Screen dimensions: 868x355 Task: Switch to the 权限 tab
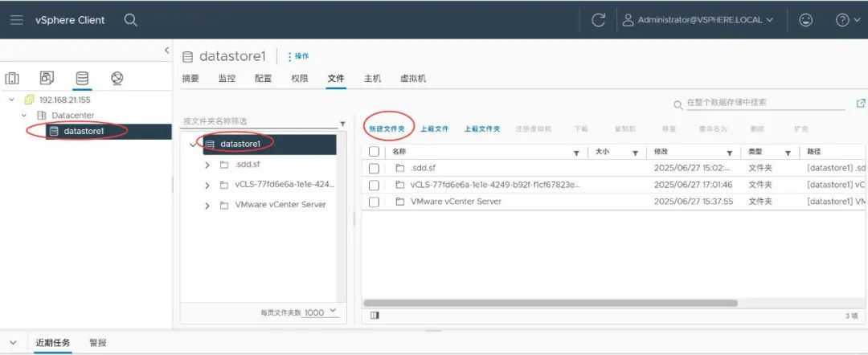pos(300,79)
